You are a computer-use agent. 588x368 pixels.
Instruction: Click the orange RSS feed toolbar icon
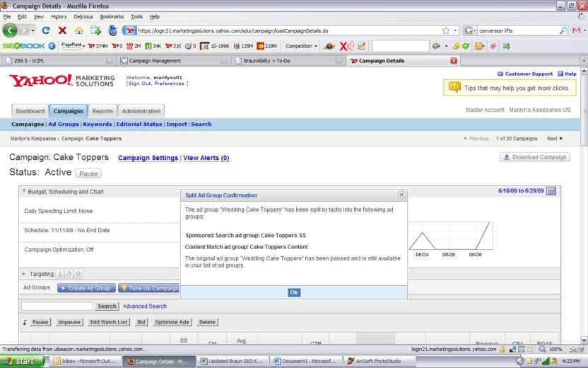(x=478, y=46)
